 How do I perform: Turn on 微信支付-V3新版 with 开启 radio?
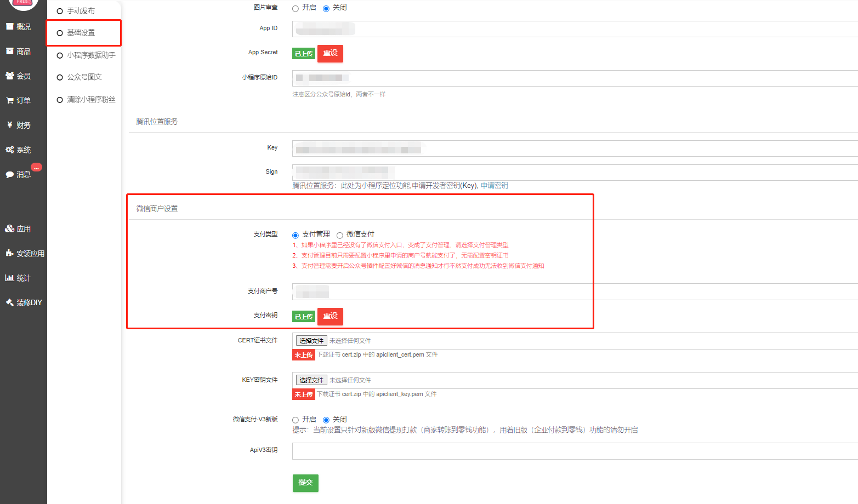(296, 420)
